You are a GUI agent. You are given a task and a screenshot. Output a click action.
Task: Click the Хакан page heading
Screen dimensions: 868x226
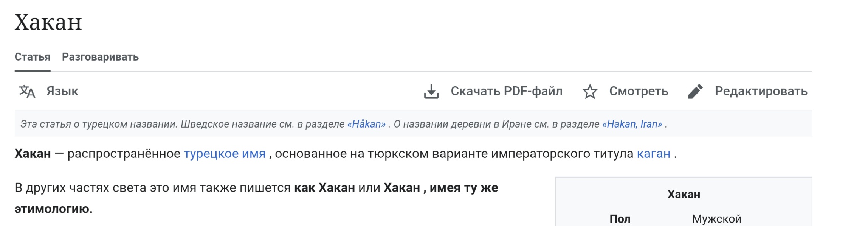pos(48,22)
